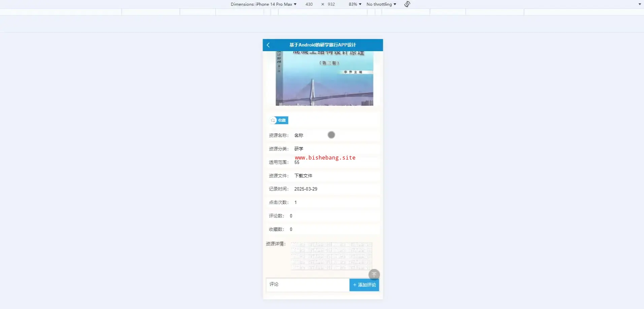This screenshot has width=644, height=309.
Task: Tap the 资源详情 detail image
Action: [331, 256]
